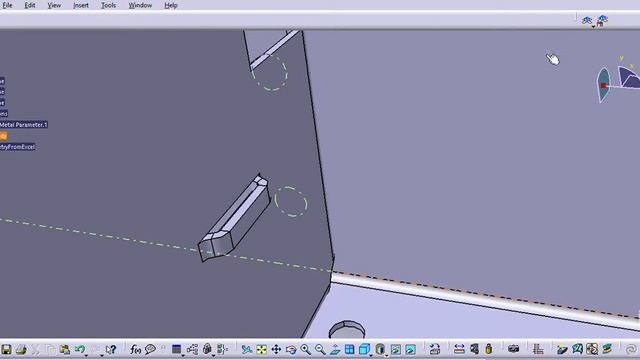Screen dimensions: 640x360
Task: Click the blue sheet-metal fold icon
Action: (562, 349)
